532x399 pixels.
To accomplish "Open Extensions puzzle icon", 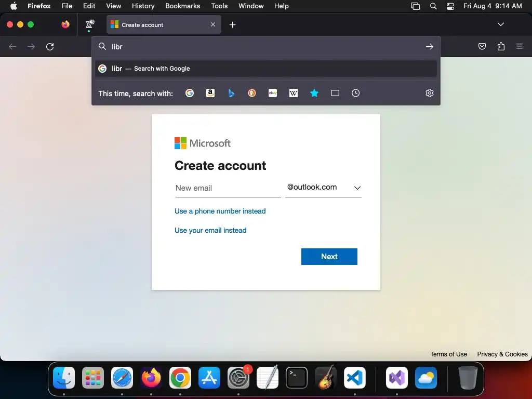I will [501, 46].
